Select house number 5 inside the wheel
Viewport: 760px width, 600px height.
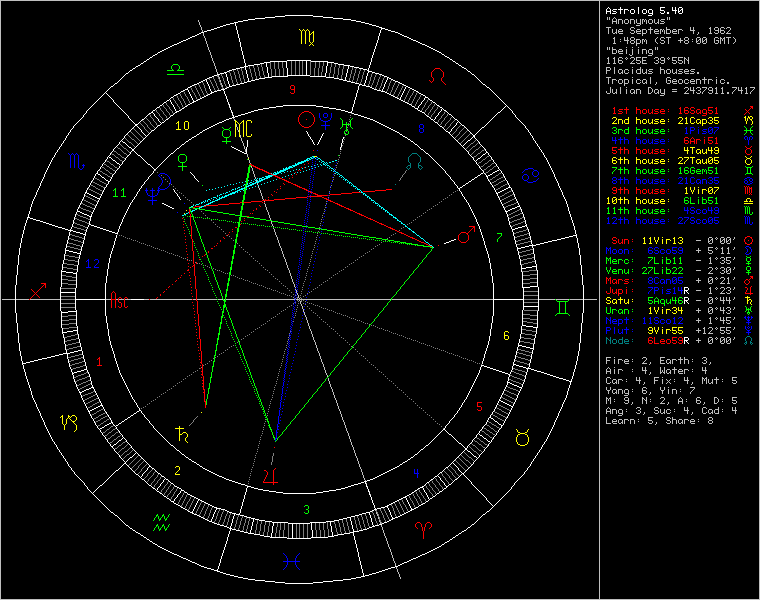click(x=479, y=407)
